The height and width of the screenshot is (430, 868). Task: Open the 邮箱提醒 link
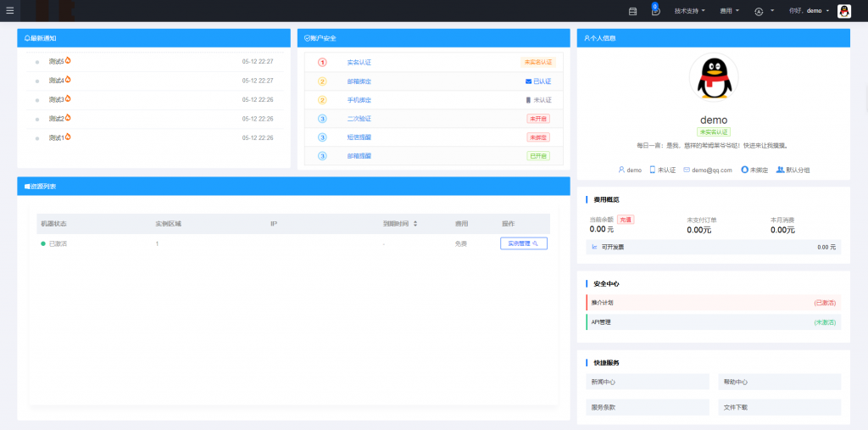coord(359,156)
